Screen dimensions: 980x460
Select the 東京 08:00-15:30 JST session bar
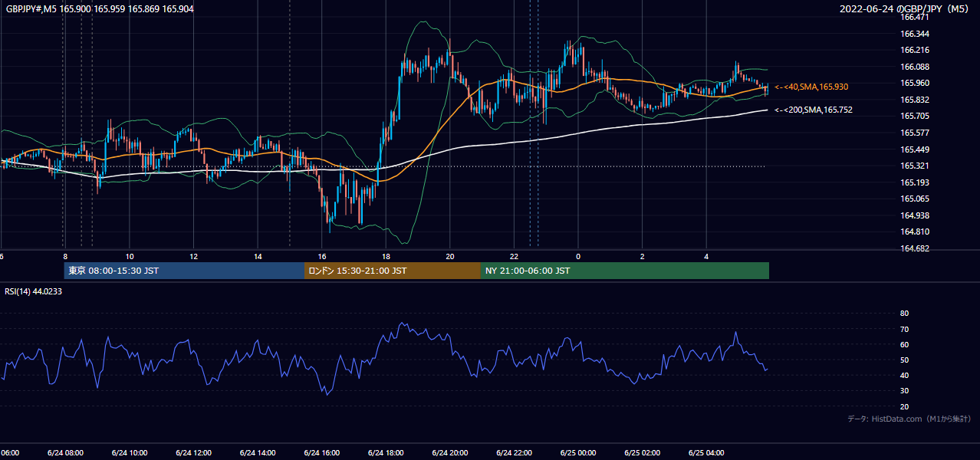pyautogui.click(x=185, y=271)
